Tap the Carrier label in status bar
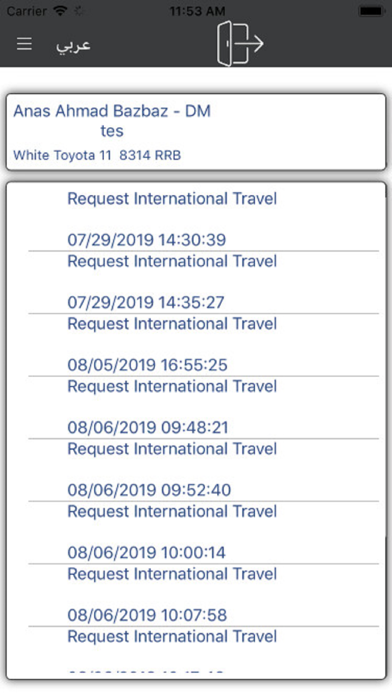 click(x=27, y=11)
